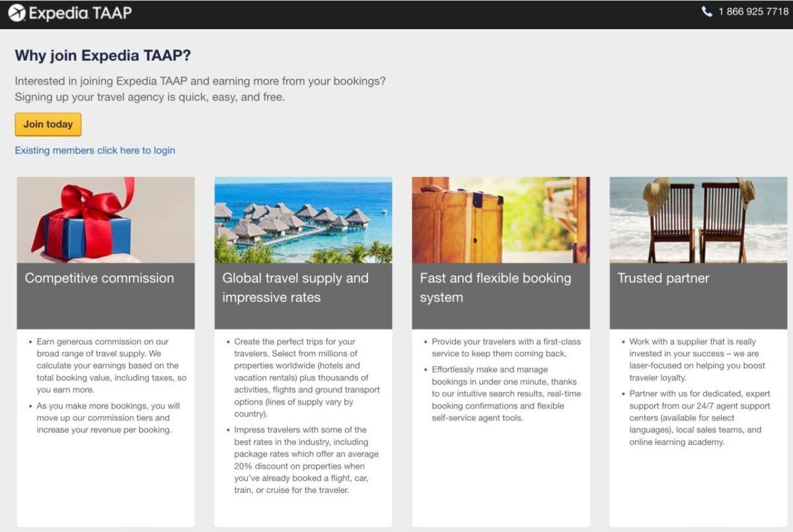Image resolution: width=793 pixels, height=532 pixels.
Task: Click the 'Signing up your travel agency' sentence
Action: (x=150, y=97)
